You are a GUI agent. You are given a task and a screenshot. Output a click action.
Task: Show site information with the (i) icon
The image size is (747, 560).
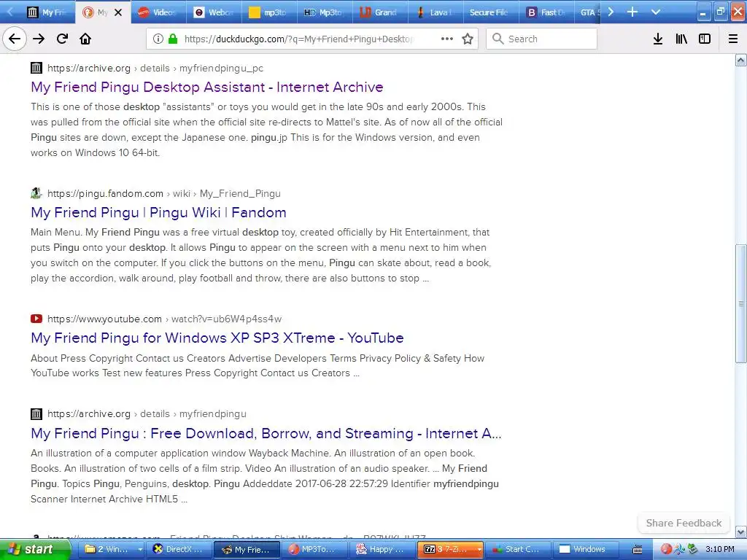[x=158, y=39]
